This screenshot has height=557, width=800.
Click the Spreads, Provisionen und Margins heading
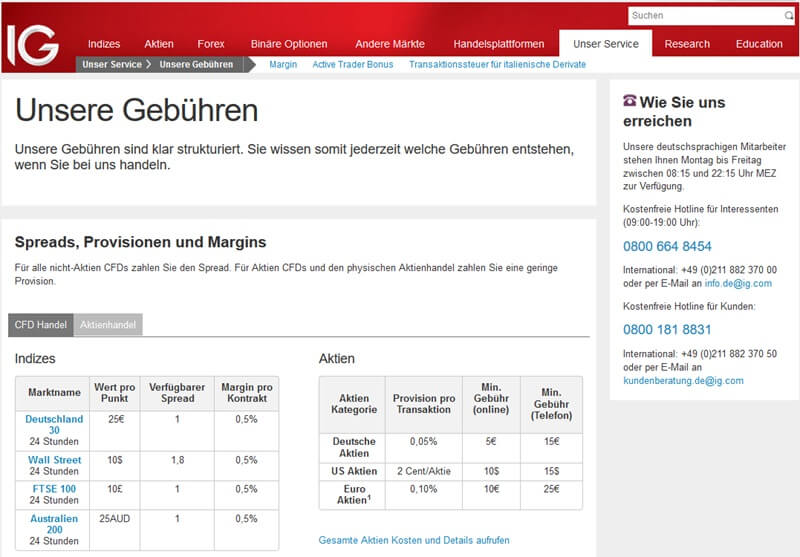[x=140, y=242]
